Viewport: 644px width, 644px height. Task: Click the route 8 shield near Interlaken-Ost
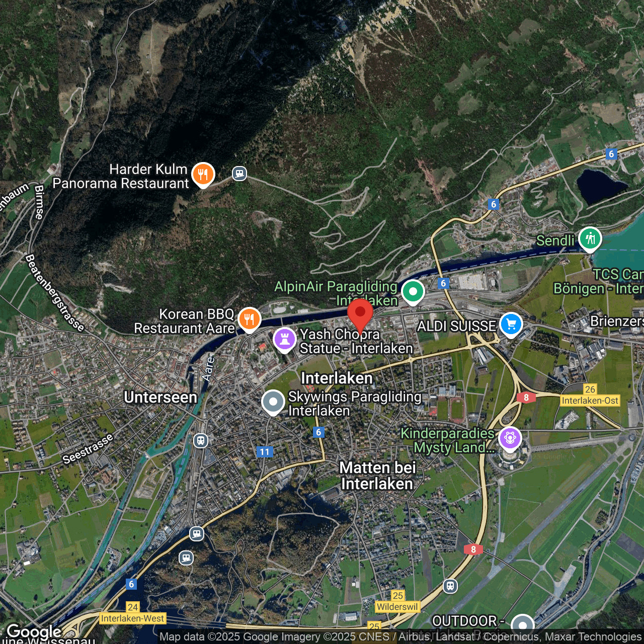tap(526, 397)
